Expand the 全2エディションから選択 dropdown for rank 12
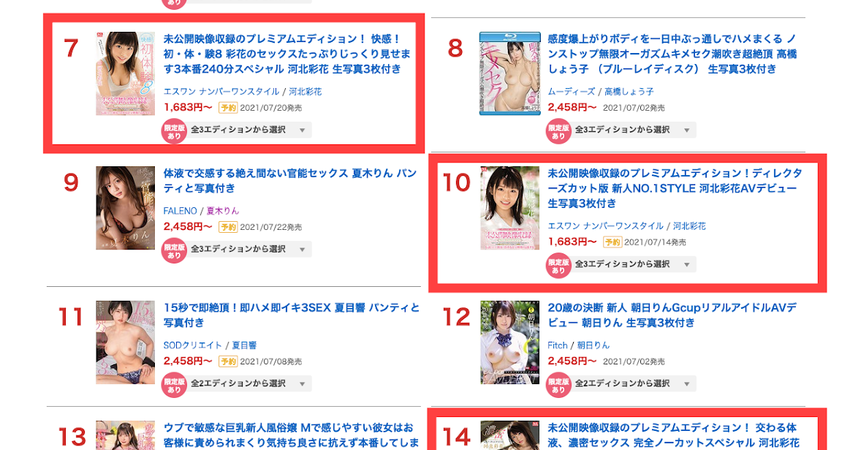Viewport: 850px width, 450px height. 634,383
